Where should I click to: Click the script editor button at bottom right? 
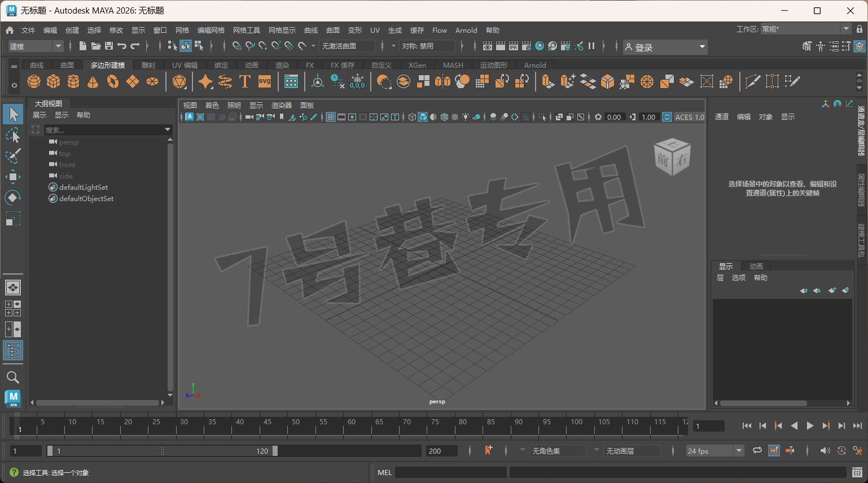(857, 472)
